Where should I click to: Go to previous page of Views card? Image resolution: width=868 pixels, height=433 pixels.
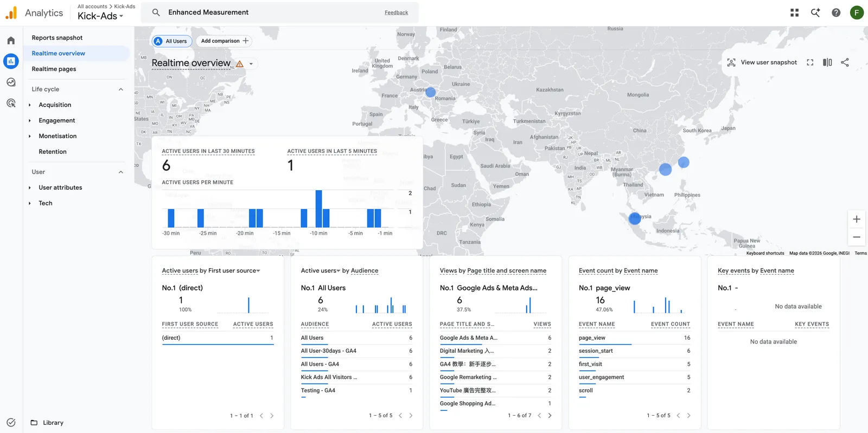pos(539,416)
